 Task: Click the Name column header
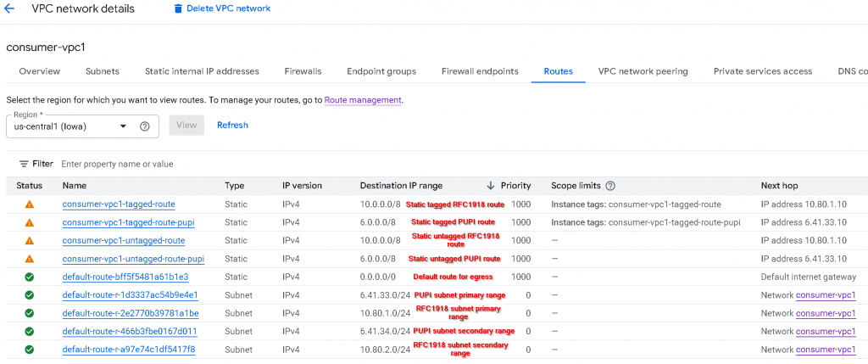(75, 186)
